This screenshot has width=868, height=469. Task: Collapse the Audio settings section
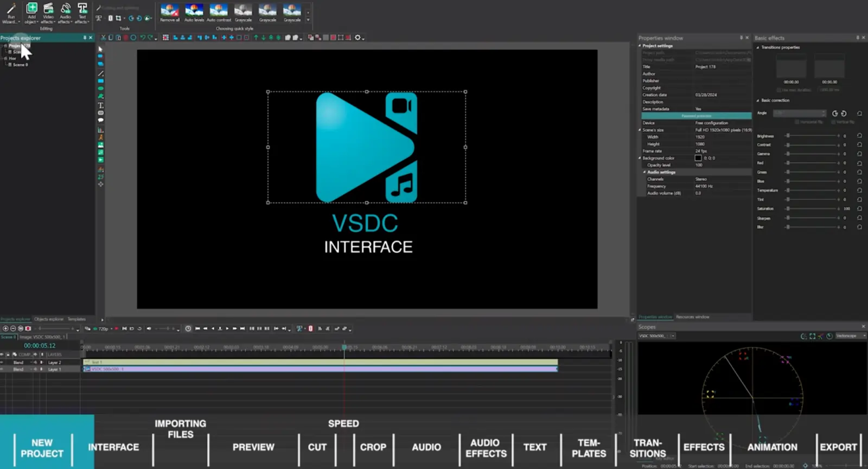(644, 172)
